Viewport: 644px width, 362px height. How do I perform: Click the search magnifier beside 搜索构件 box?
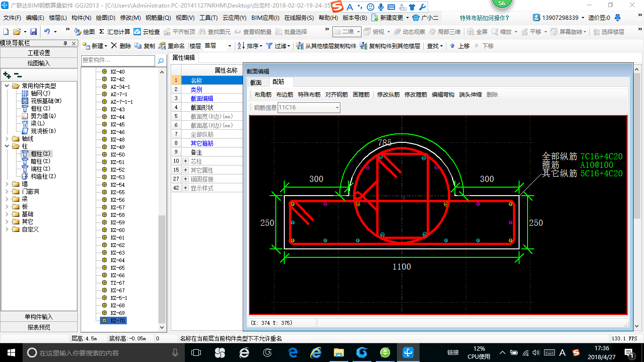[x=161, y=60]
